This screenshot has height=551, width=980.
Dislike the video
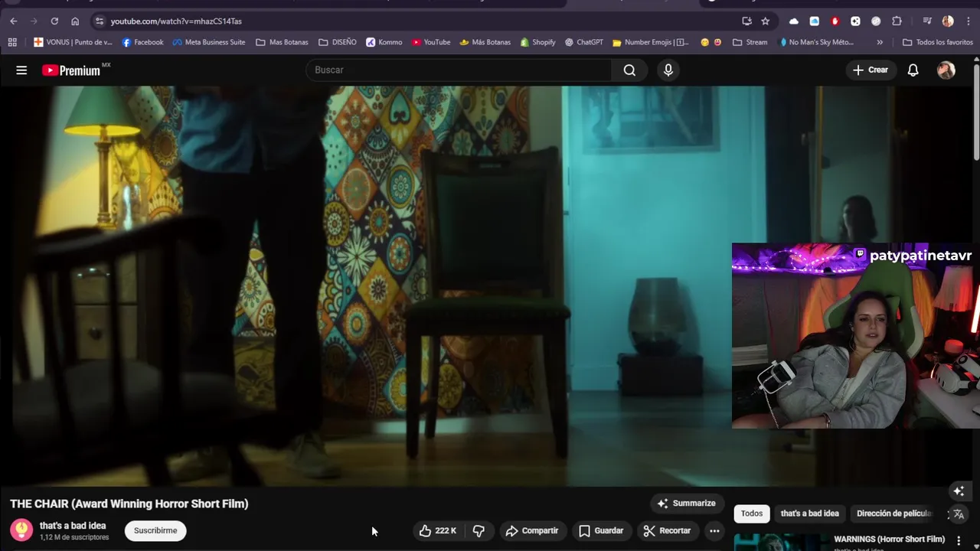click(479, 530)
